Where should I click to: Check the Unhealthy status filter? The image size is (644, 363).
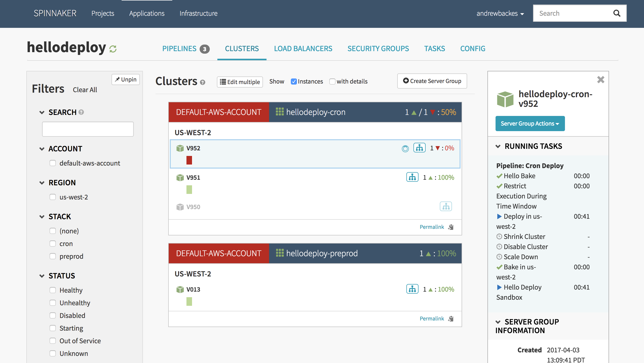53,303
